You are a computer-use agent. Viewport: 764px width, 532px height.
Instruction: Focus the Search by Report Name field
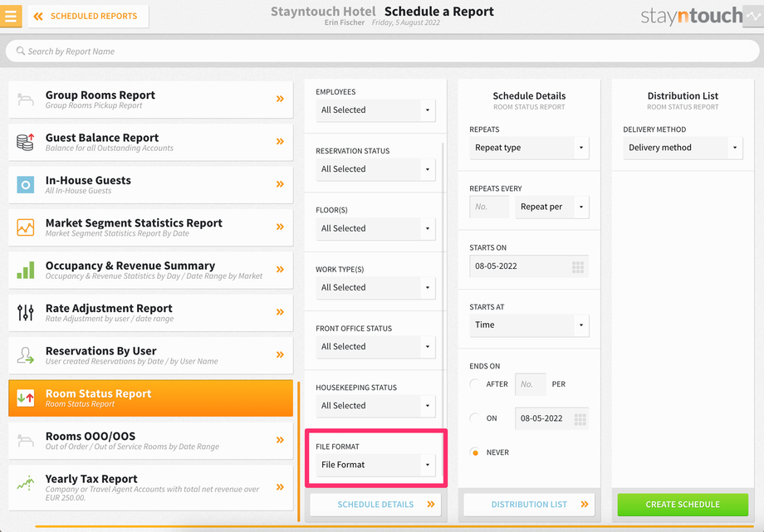click(383, 51)
